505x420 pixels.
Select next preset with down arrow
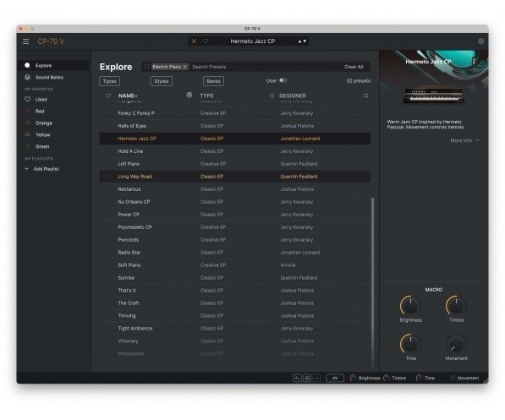click(305, 41)
